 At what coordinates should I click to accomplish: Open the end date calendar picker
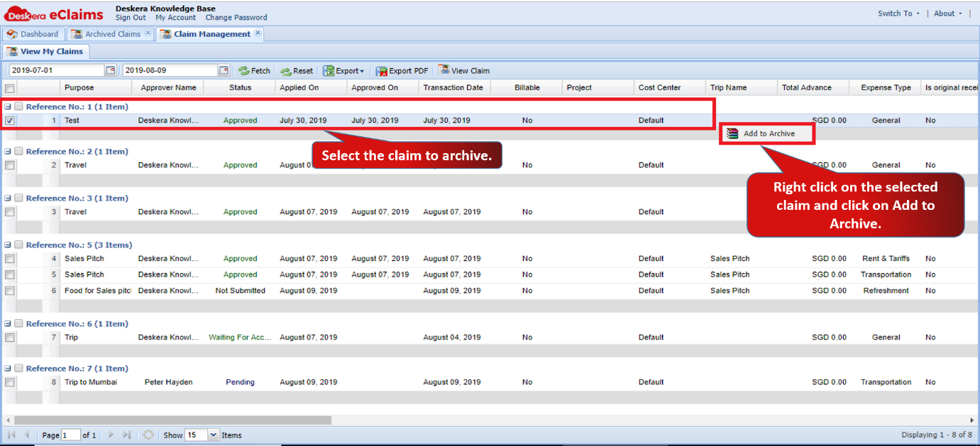pos(224,70)
